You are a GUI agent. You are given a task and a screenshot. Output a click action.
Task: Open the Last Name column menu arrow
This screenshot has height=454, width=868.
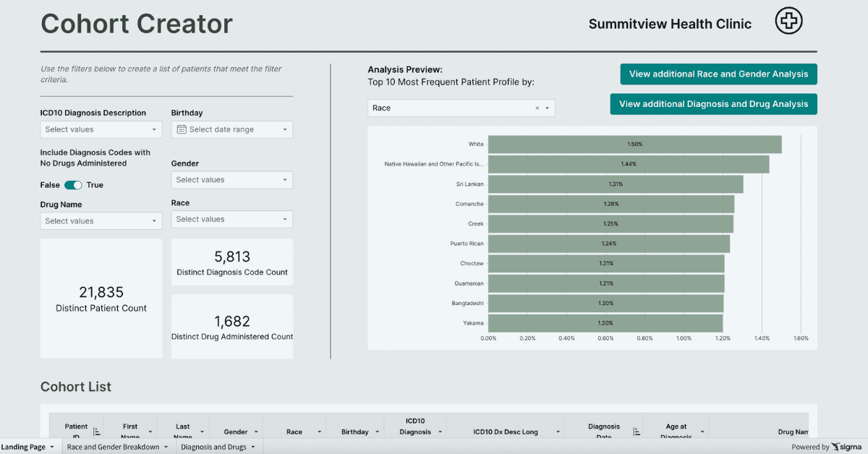203,432
